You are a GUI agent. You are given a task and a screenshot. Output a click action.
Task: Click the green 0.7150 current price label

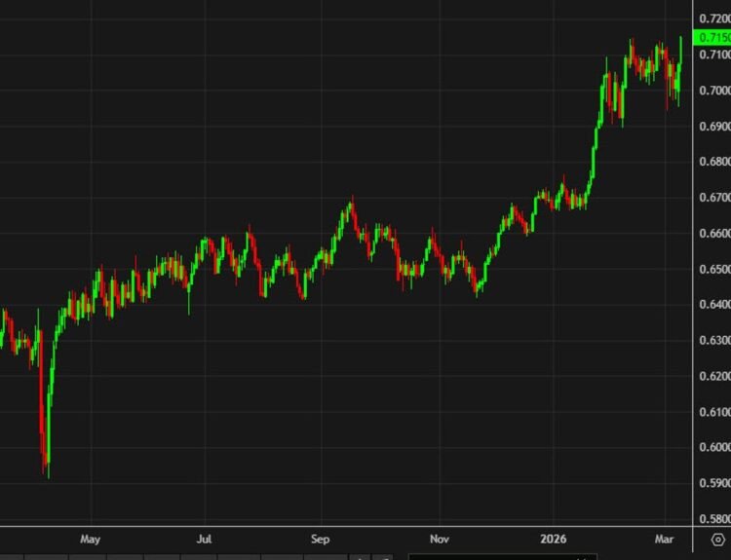tap(712, 37)
